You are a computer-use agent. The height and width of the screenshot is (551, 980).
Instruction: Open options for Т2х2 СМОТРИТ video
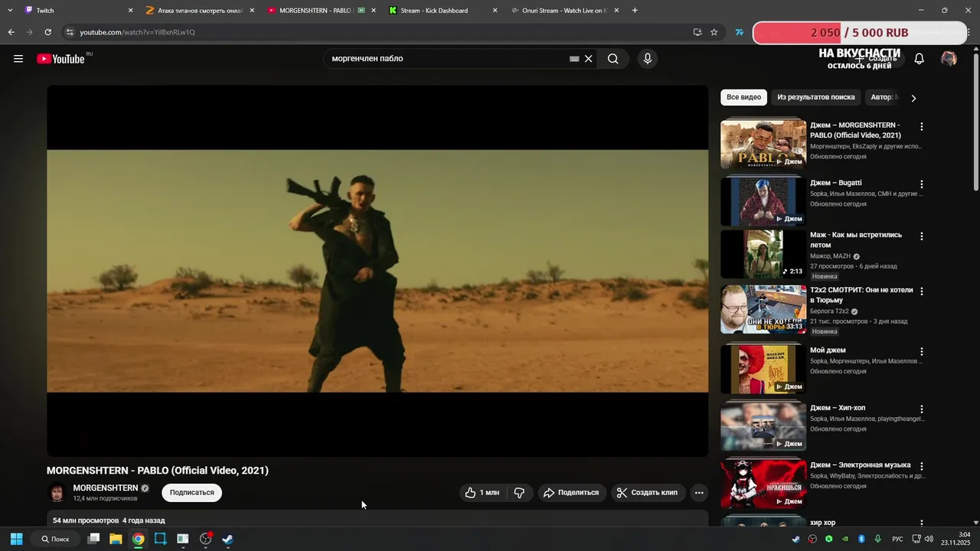(x=922, y=292)
